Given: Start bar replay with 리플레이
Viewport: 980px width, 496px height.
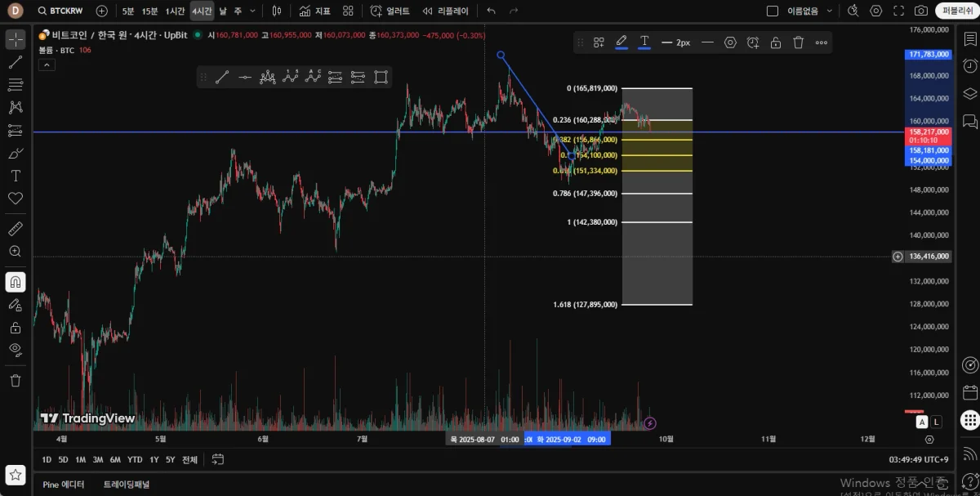Looking at the screenshot, I should click(x=445, y=11).
